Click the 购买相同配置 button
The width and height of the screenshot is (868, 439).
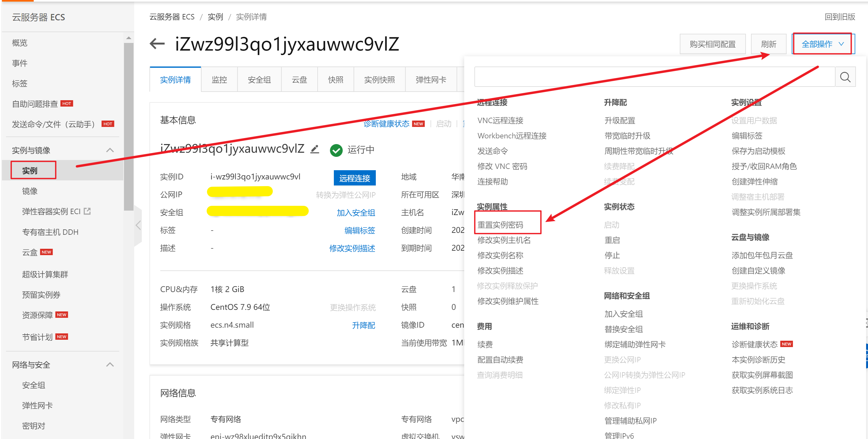[x=712, y=44]
